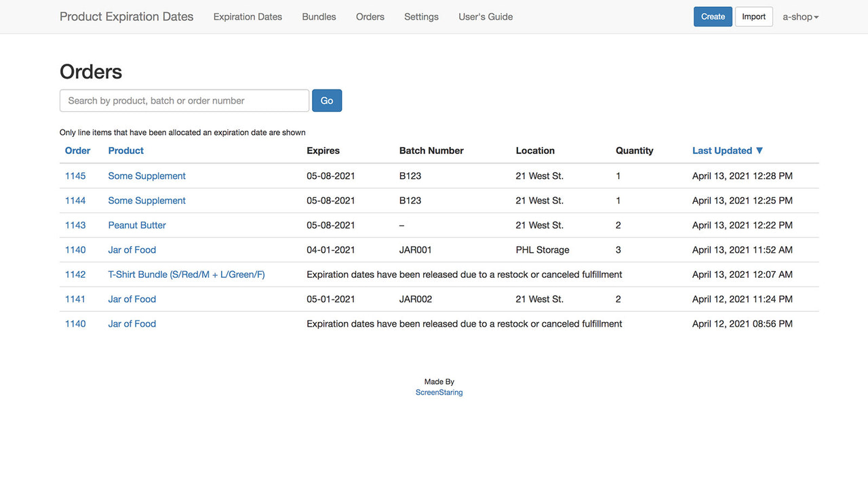Viewport: 868px width, 488px height.
Task: Sort the table by Order column
Action: [77, 150]
